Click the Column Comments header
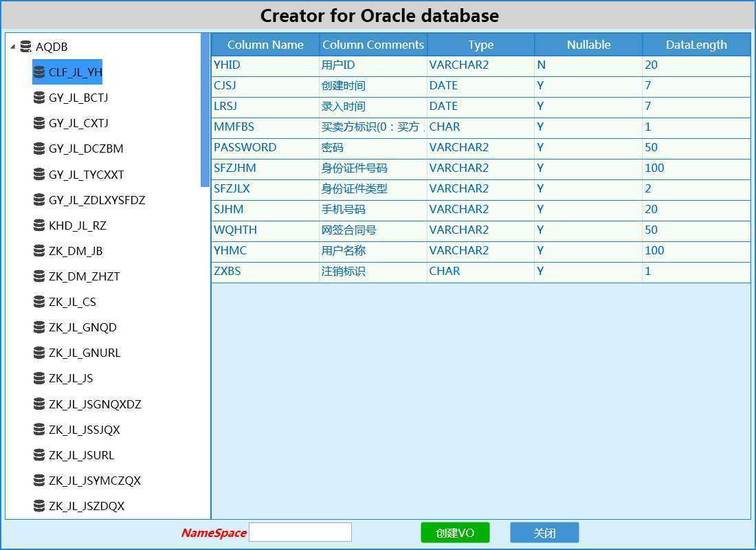The image size is (756, 550). 373,45
